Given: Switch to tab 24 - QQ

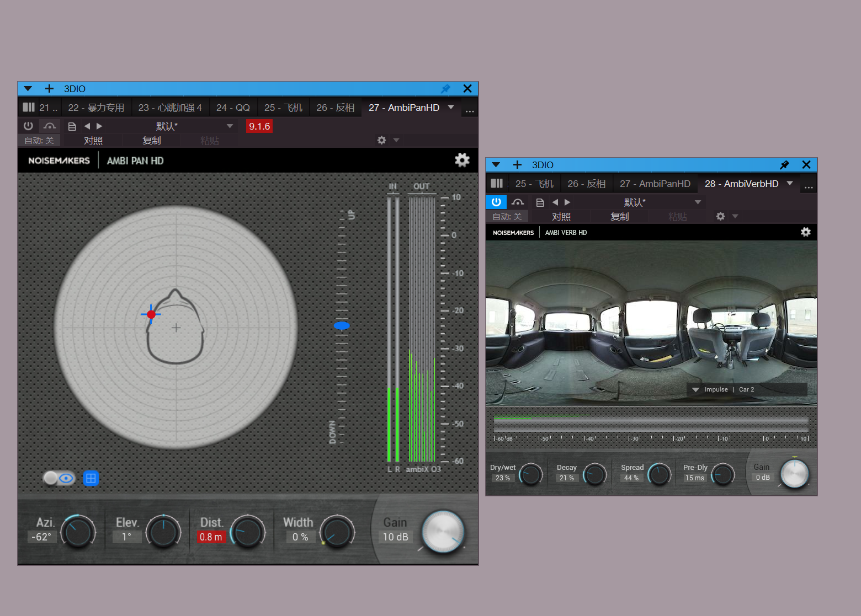Looking at the screenshot, I should click(233, 108).
